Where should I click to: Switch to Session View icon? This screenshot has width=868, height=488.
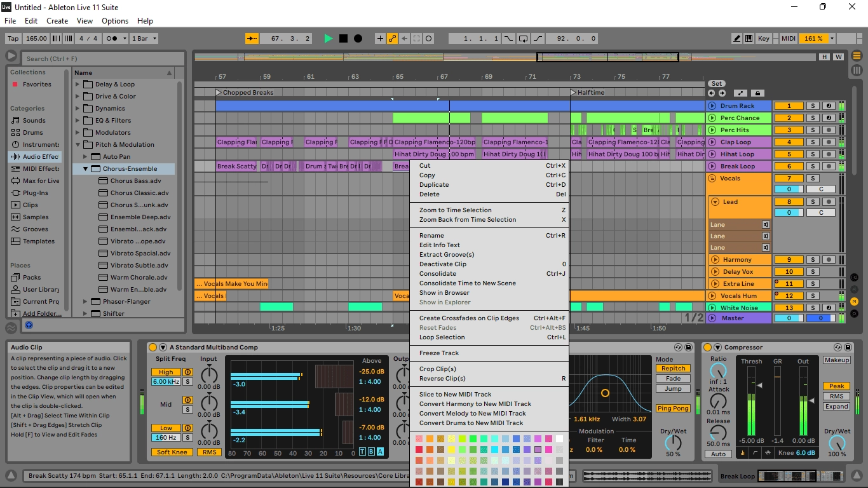tap(857, 71)
